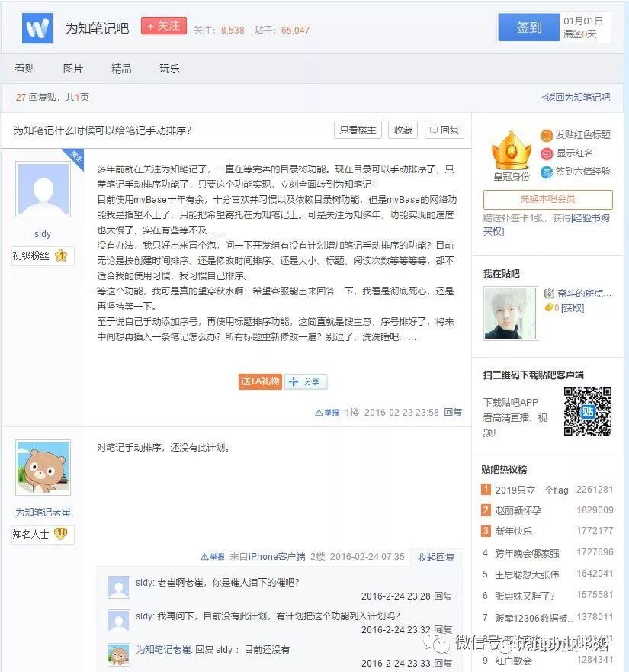Open sldy's avatar in first post

(43, 189)
